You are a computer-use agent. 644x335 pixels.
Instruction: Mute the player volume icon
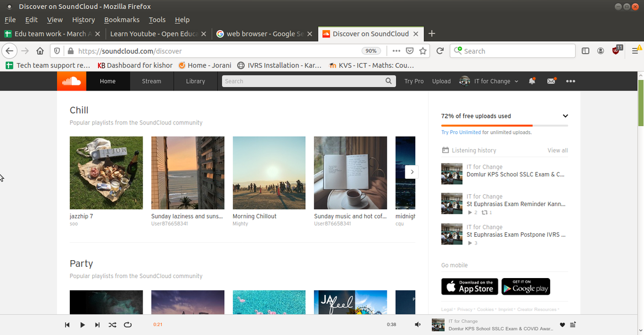tap(418, 325)
